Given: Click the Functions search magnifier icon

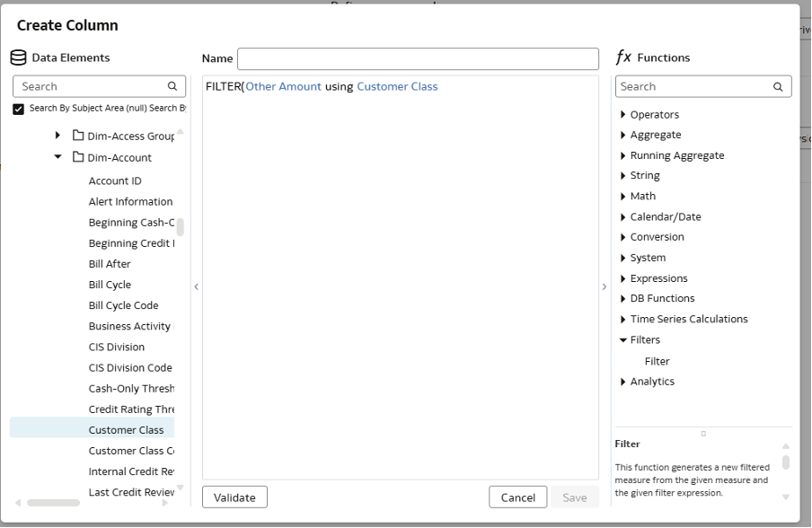Looking at the screenshot, I should click(778, 87).
